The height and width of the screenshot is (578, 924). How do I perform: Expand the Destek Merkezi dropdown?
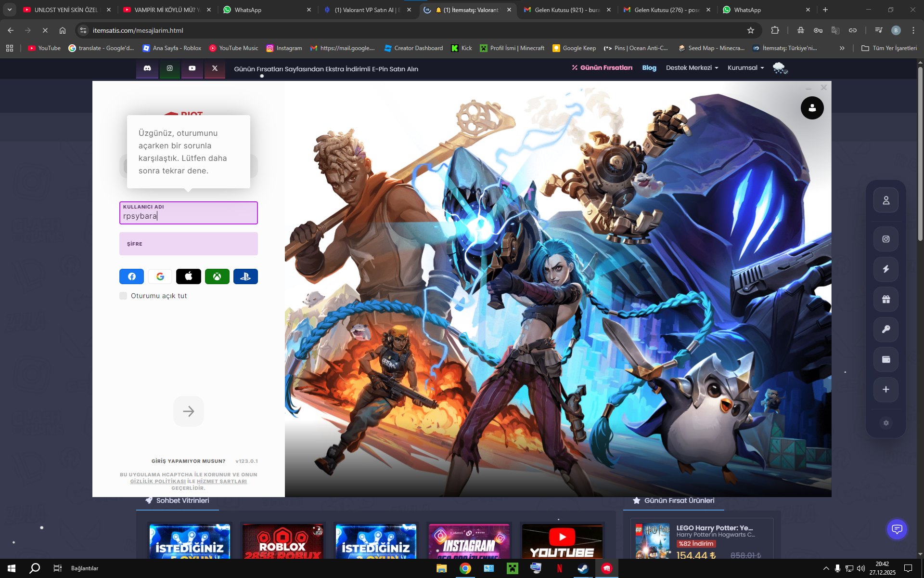tap(692, 68)
